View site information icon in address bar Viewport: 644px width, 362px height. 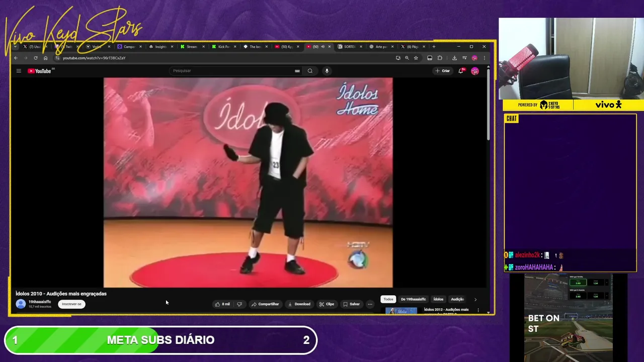coord(57,58)
